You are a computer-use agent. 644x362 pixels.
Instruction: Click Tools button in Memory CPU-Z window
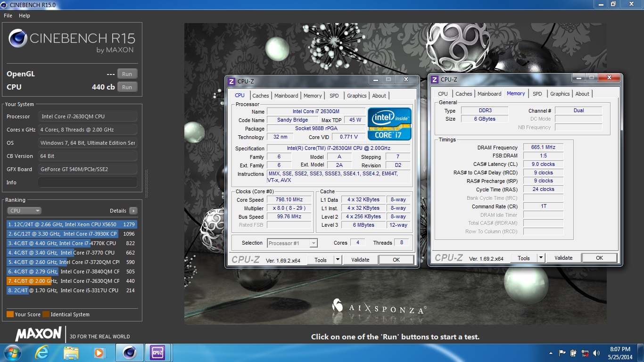[x=524, y=258]
